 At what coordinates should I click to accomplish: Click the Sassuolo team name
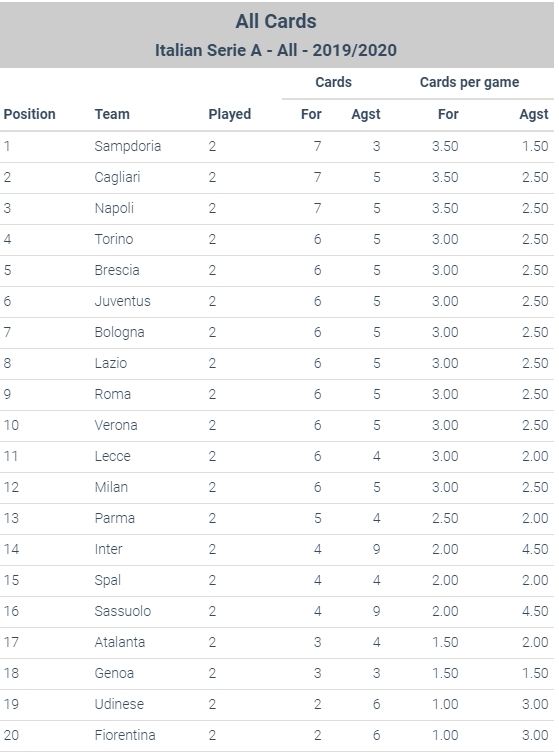[x=123, y=611]
